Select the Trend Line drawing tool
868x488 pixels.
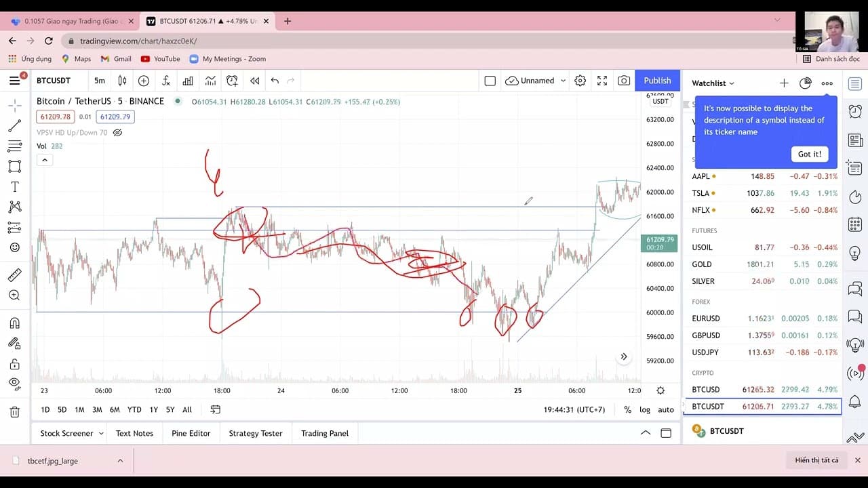click(x=14, y=125)
